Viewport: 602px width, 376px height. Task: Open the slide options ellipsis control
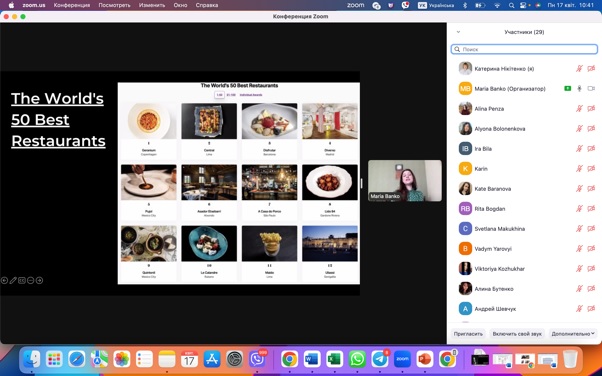[x=30, y=281]
